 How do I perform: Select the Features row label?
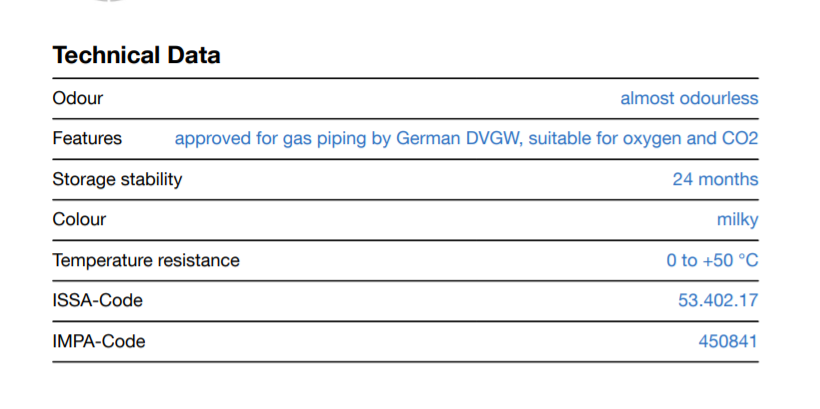point(87,139)
